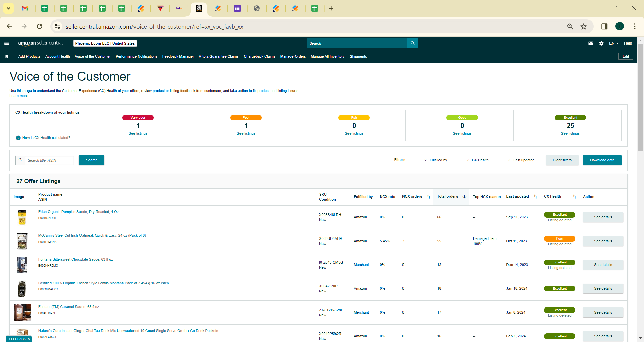Switch to the FedEx tab
Screen dimensions: 644x342
179,8
